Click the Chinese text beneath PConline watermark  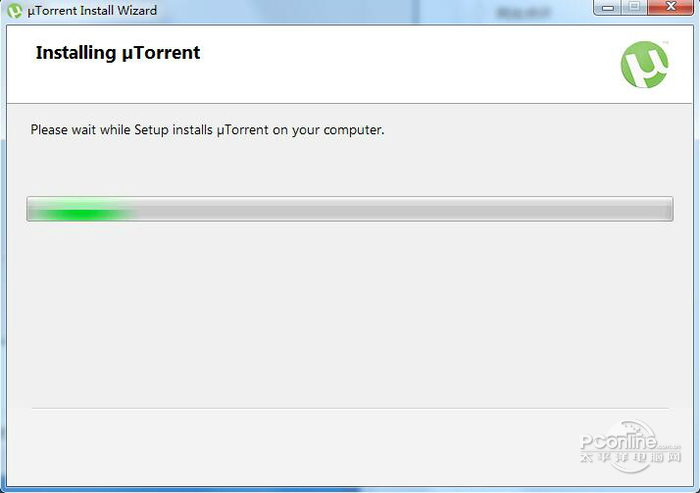tap(630, 457)
